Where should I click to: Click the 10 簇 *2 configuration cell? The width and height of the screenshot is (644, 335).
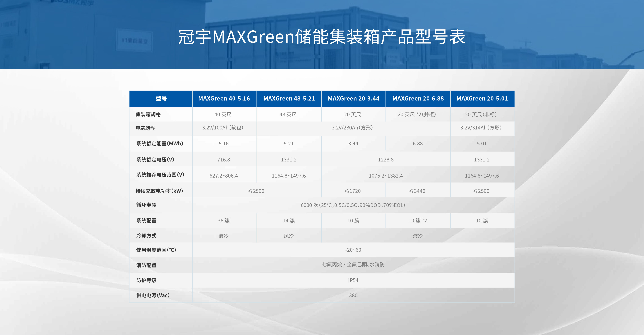click(x=418, y=221)
